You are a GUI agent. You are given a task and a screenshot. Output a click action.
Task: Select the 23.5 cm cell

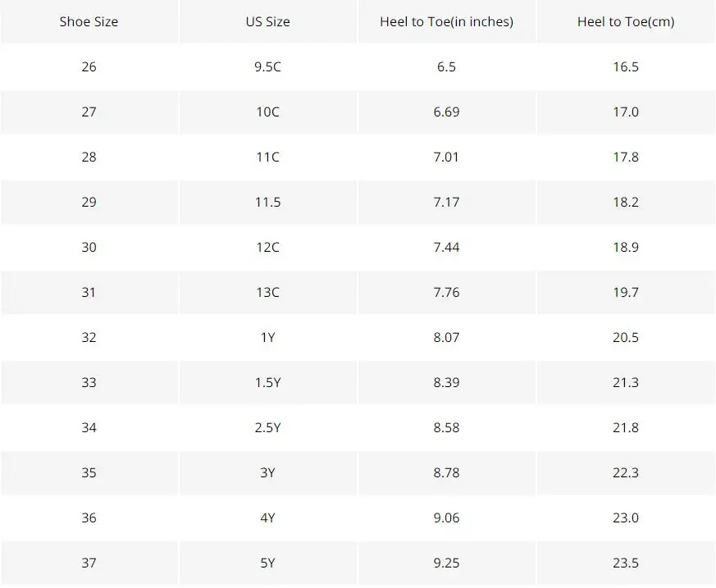coord(626,563)
